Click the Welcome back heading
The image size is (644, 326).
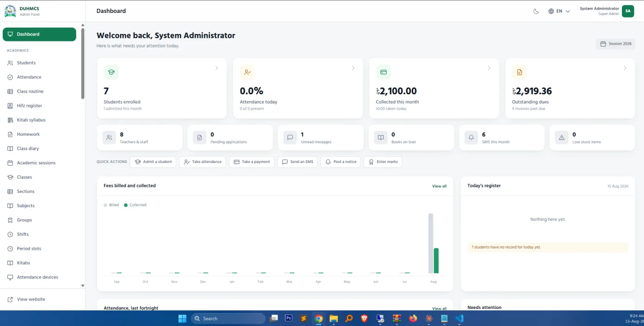click(166, 35)
